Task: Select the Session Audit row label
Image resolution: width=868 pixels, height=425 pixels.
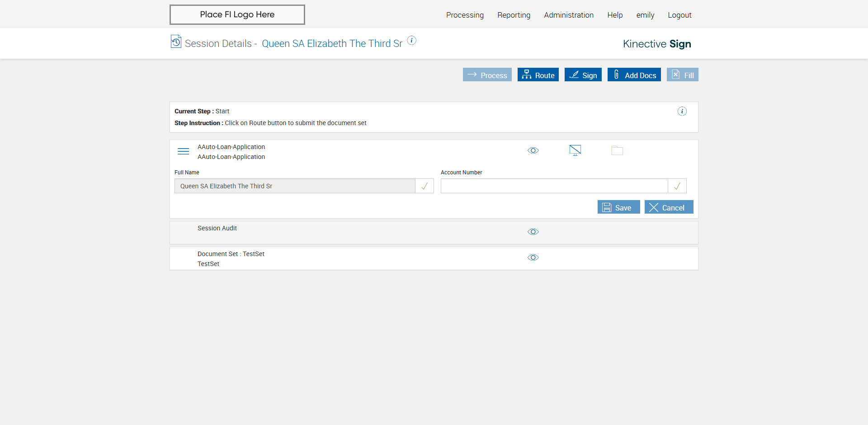Action: pos(217,228)
